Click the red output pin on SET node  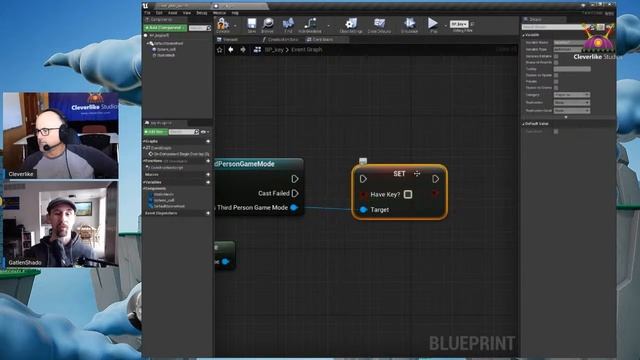[x=436, y=193]
